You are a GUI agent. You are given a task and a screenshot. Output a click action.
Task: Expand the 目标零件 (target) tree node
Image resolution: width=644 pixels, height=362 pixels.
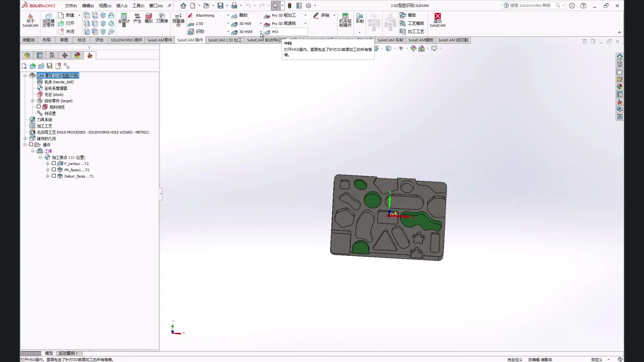[33, 101]
